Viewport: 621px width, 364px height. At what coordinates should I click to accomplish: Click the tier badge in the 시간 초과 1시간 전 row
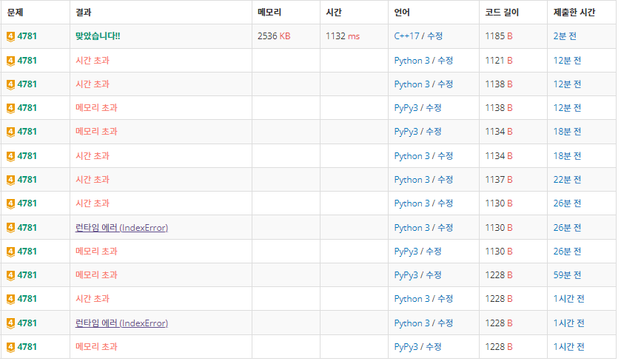[10, 300]
